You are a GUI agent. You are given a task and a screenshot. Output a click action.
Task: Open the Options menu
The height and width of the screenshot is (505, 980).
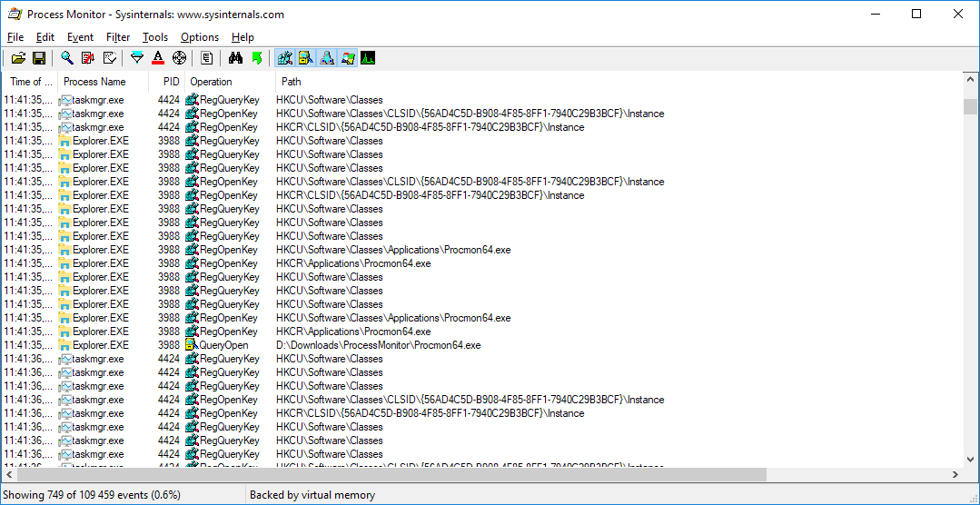tap(200, 37)
